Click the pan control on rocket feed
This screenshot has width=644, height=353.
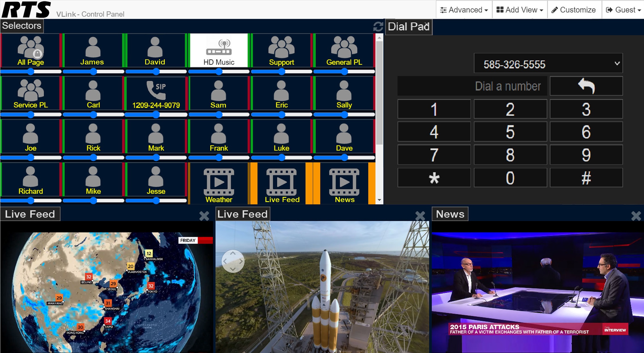tap(233, 261)
